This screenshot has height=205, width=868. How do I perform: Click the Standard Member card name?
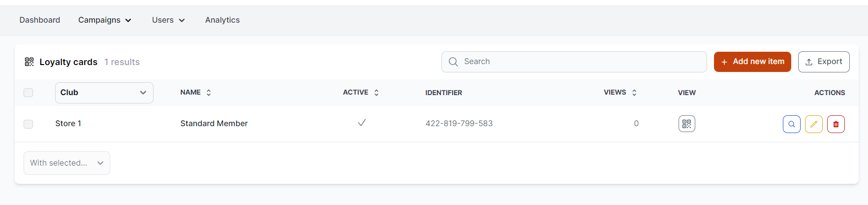(214, 124)
